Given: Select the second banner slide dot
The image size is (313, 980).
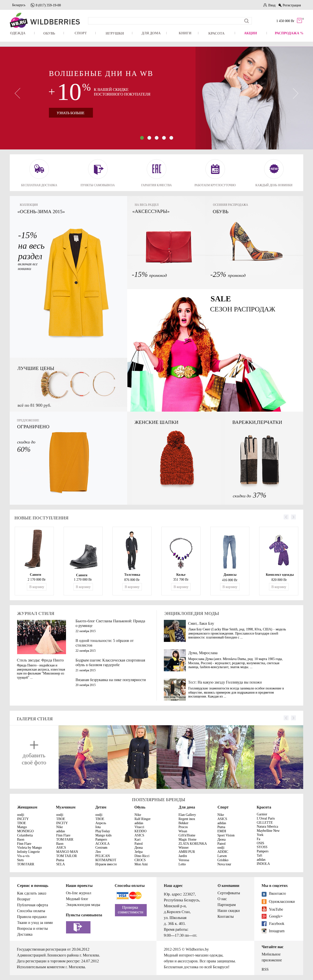Looking at the screenshot, I should click(x=149, y=138).
